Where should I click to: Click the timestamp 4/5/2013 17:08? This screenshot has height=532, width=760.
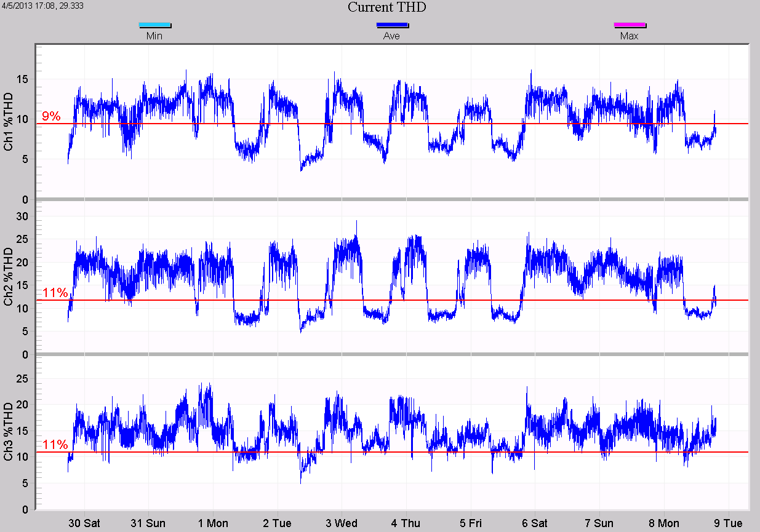click(27, 6)
